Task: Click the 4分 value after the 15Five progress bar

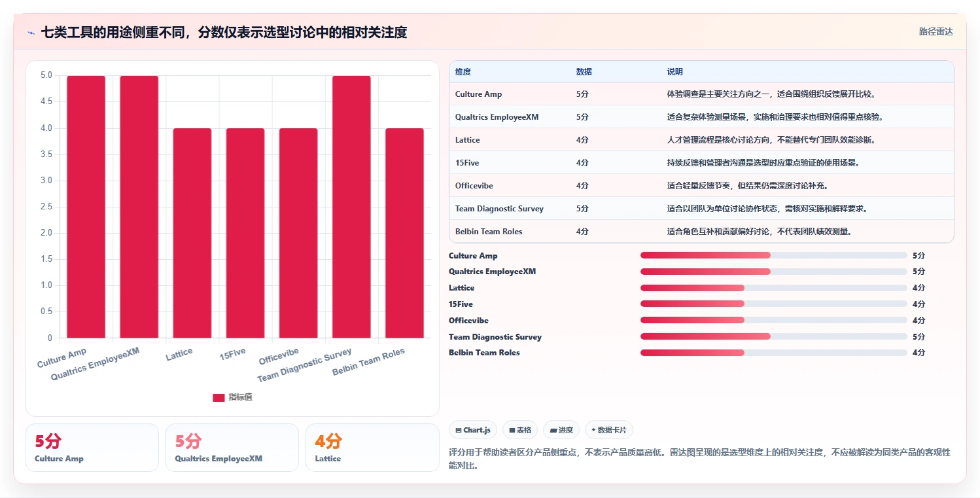Action: [919, 304]
